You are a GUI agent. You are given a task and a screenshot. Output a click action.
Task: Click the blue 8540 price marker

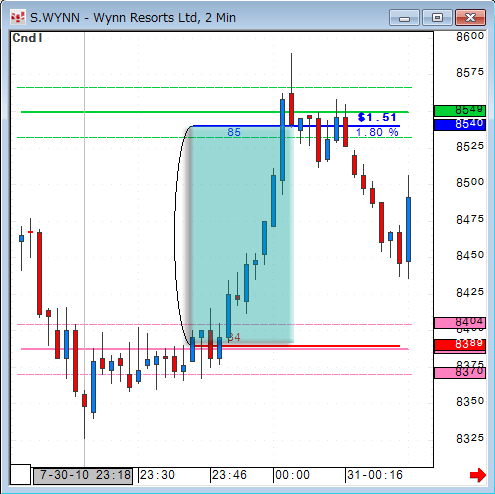coord(460,125)
